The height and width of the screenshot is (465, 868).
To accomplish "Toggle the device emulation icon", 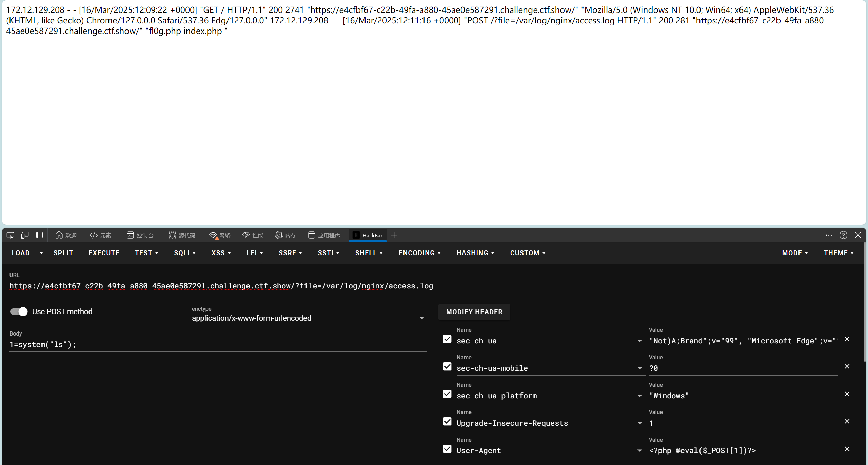I will (25, 235).
